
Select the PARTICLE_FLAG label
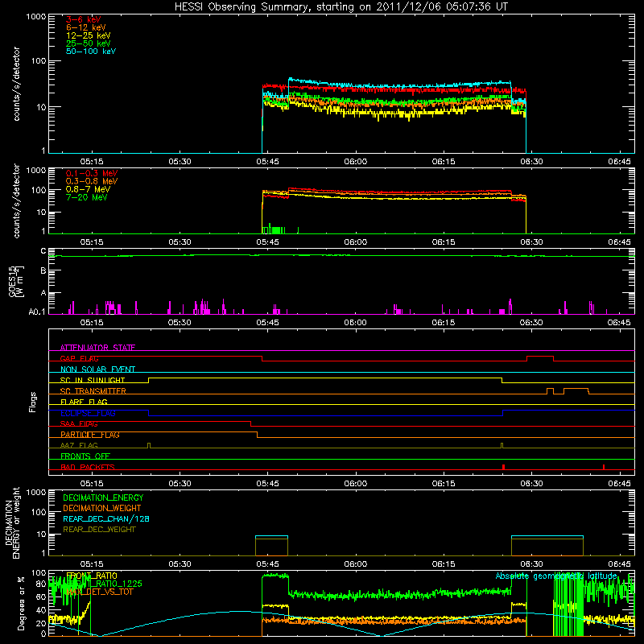pyautogui.click(x=90, y=435)
